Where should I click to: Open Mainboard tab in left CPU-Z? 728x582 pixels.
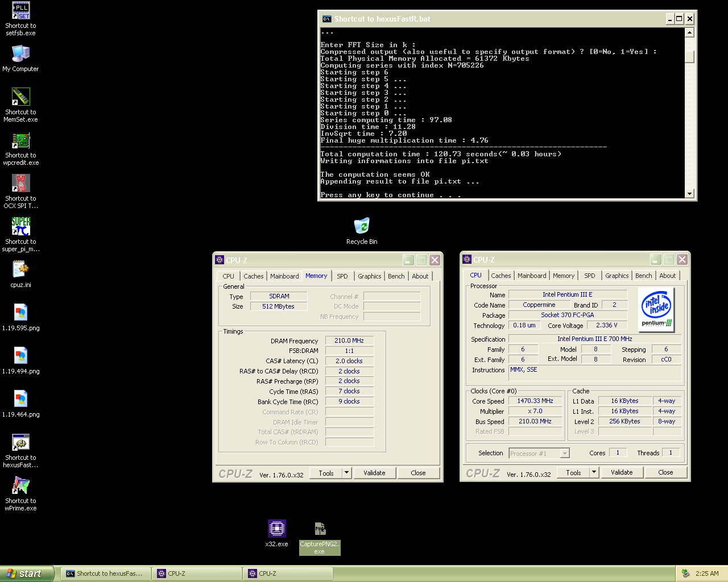click(x=284, y=276)
